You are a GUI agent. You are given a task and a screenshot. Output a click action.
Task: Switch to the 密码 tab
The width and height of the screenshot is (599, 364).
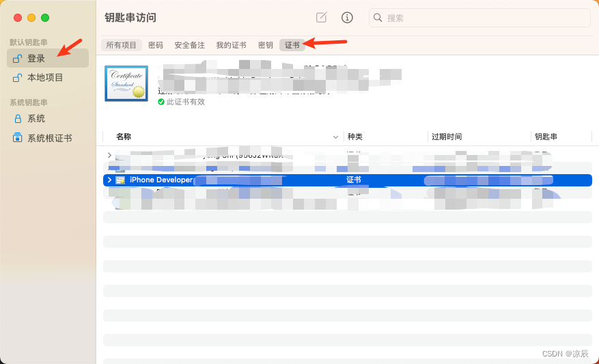[x=156, y=45]
